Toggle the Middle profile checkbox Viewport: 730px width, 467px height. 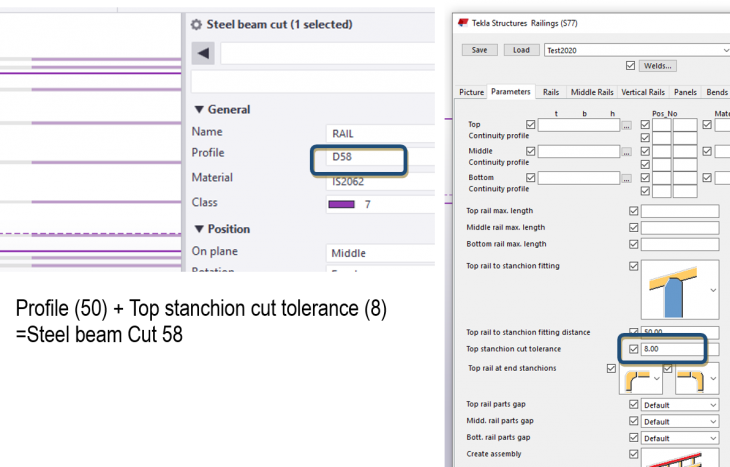[531, 151]
